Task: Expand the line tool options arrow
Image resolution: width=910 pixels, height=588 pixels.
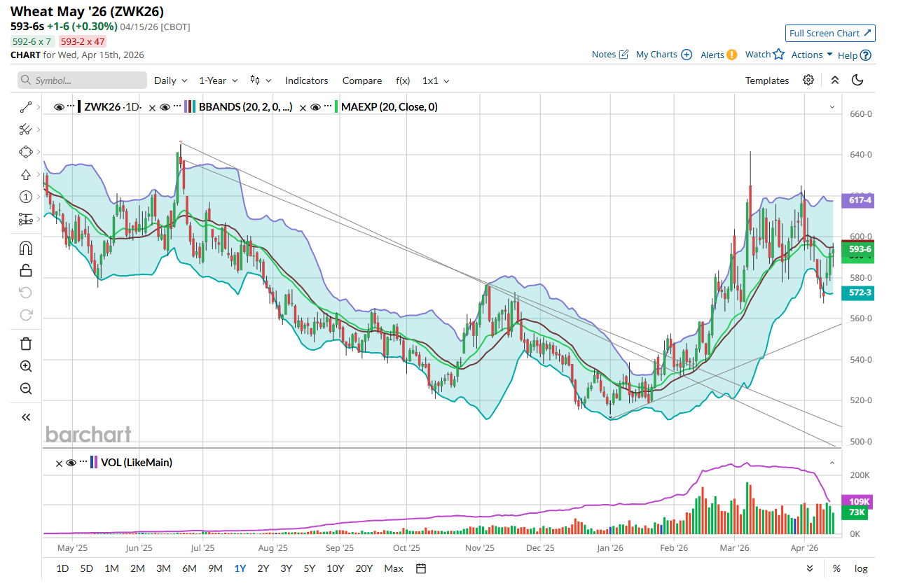Action: (x=38, y=107)
